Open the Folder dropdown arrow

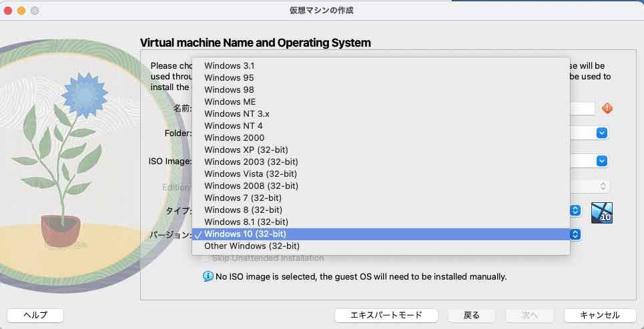(x=602, y=133)
